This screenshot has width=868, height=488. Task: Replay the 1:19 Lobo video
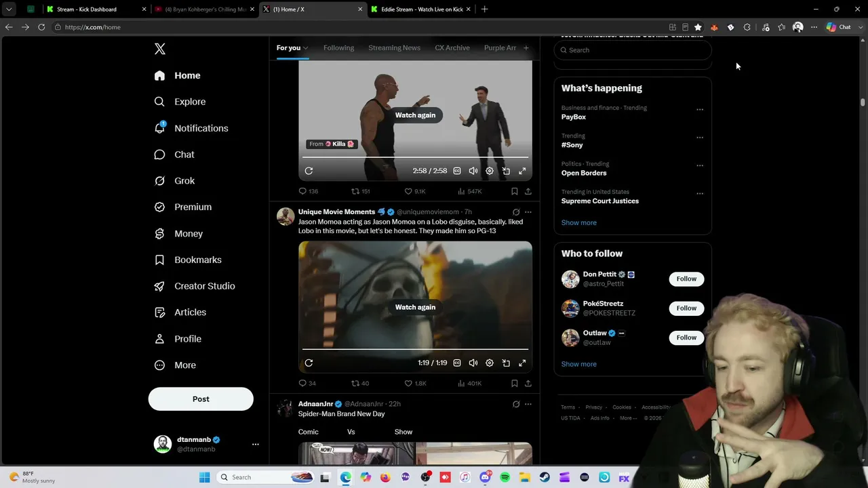[x=309, y=363]
